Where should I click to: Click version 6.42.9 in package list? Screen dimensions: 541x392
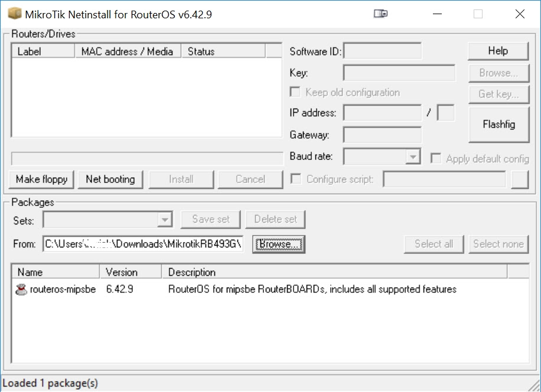coord(120,289)
